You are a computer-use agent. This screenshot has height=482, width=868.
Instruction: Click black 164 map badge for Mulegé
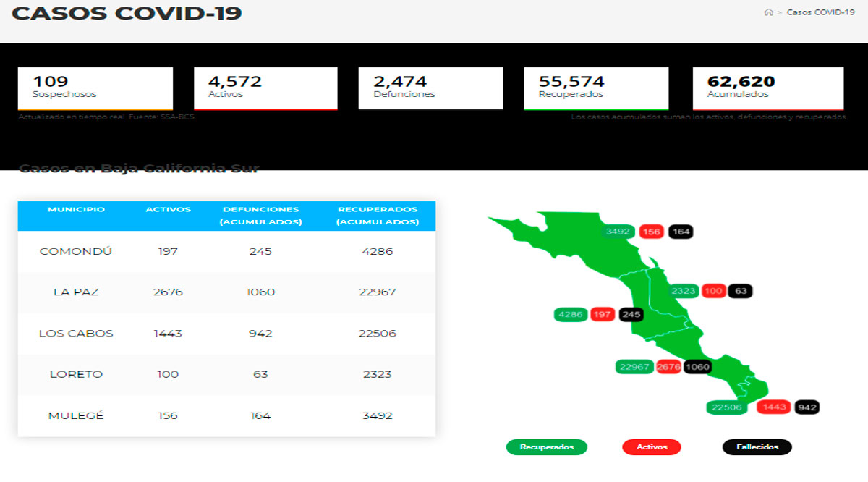pos(680,232)
